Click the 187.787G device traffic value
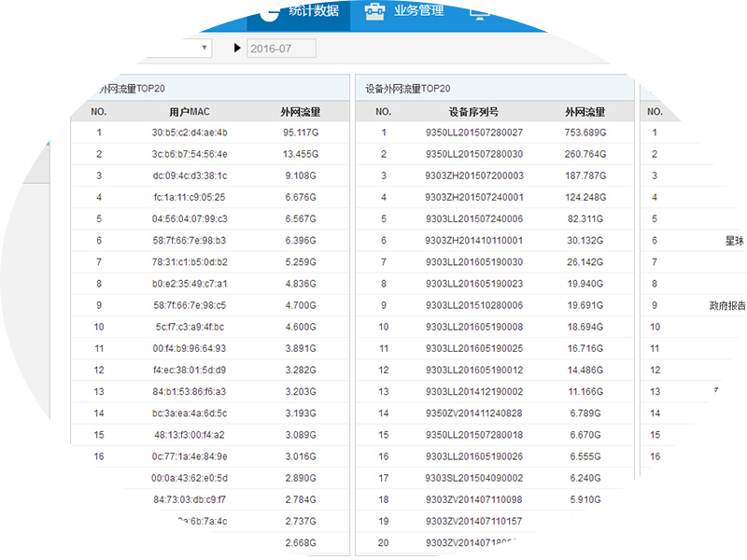This screenshot has height=560, width=747. (585, 175)
